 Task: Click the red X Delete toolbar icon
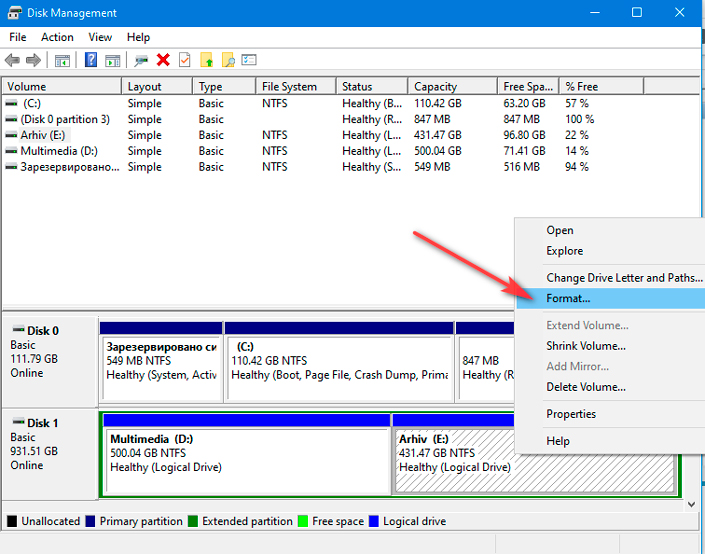[163, 60]
